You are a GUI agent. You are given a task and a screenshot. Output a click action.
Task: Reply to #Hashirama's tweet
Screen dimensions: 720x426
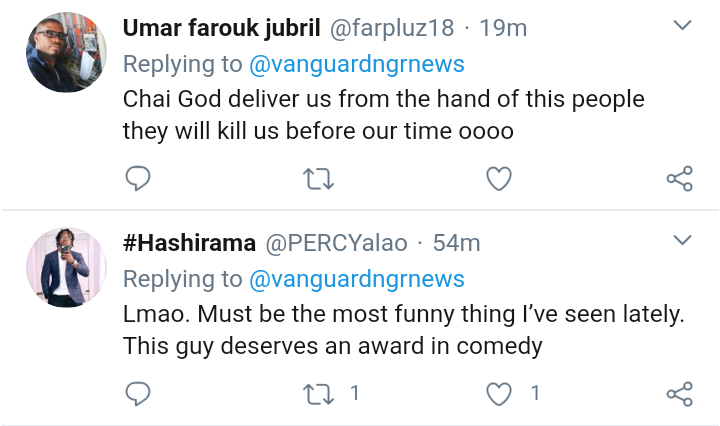[138, 393]
